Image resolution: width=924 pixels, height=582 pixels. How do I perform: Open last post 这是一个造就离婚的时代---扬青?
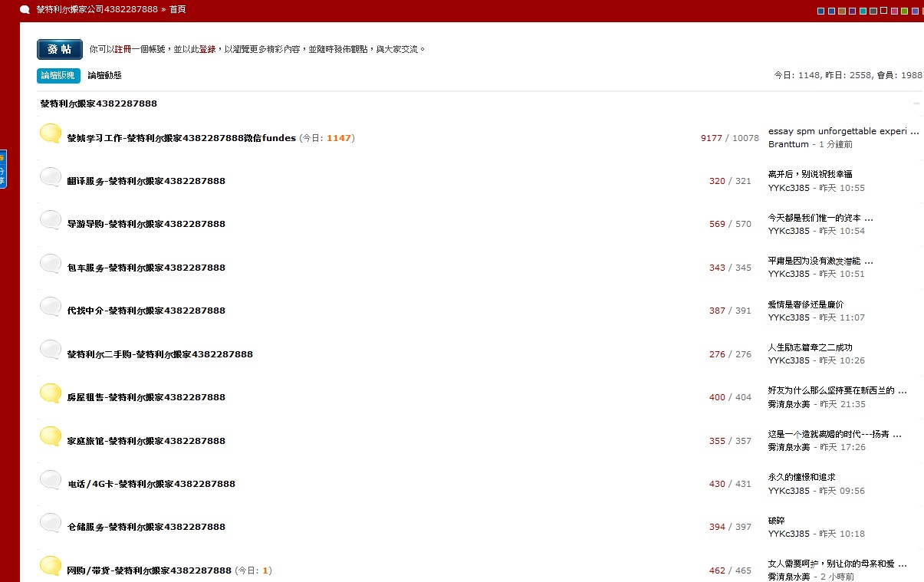point(834,434)
